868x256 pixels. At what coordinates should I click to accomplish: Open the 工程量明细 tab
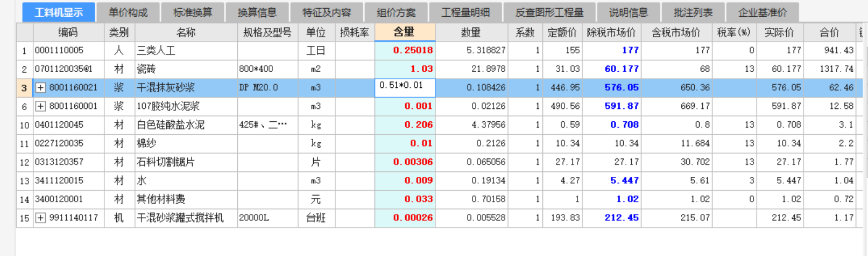click(x=466, y=12)
